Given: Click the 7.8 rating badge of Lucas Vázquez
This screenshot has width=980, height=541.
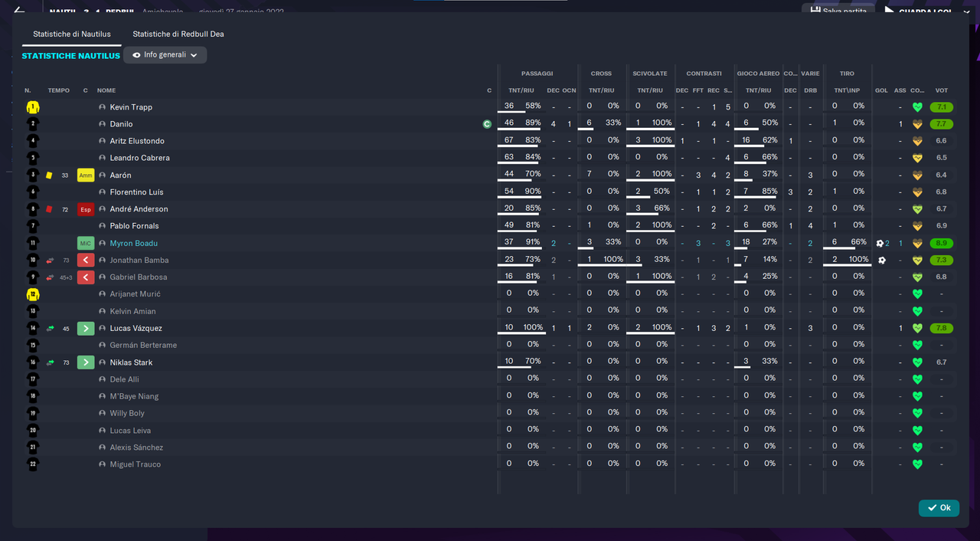Looking at the screenshot, I should coord(942,328).
